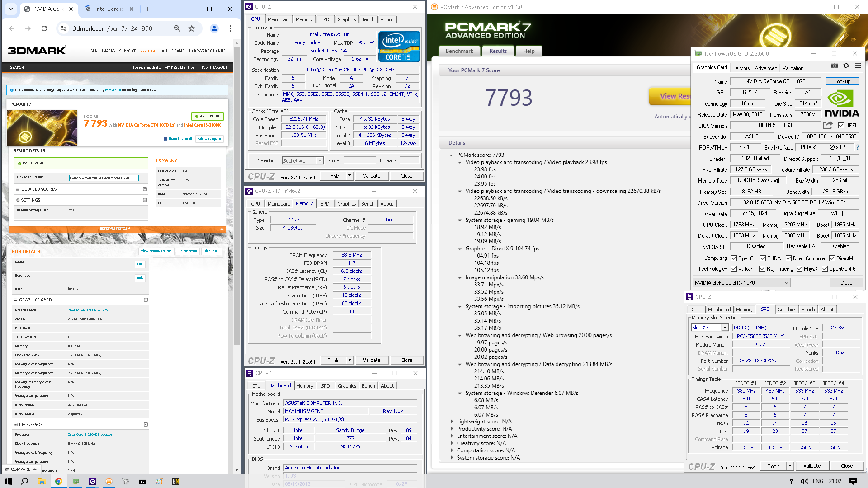
Task: Bookmark this page with the star icon
Action: 192,28
